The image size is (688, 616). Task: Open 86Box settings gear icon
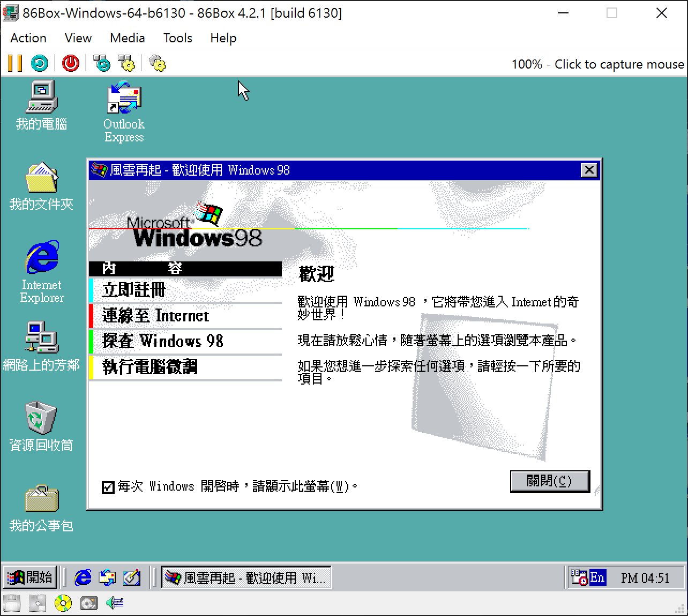(158, 63)
